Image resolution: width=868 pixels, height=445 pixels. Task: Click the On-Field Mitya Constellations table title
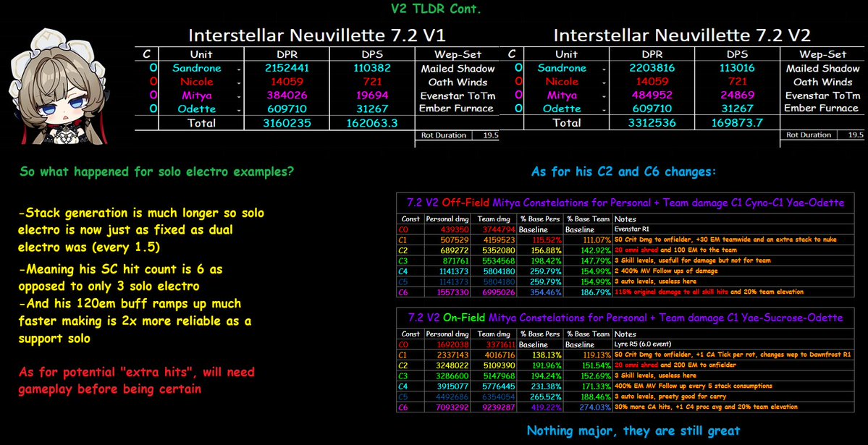(625, 318)
